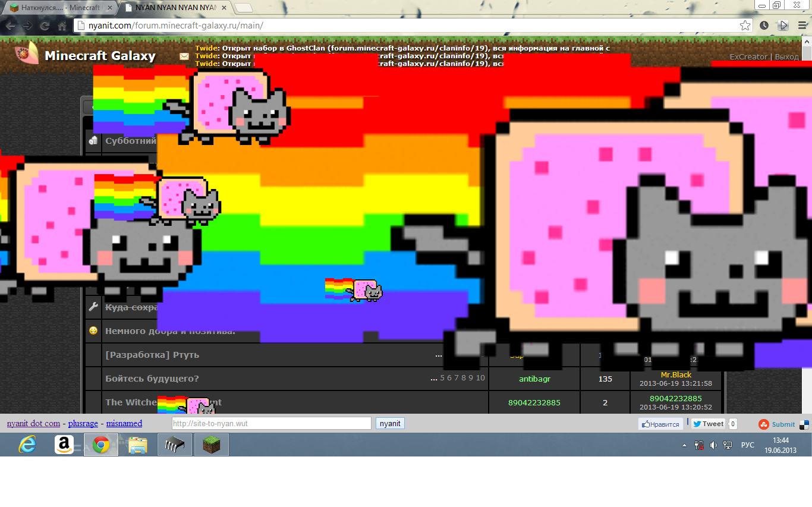
Task: Click the smiley icon beside 'Немного добра'
Action: click(93, 330)
